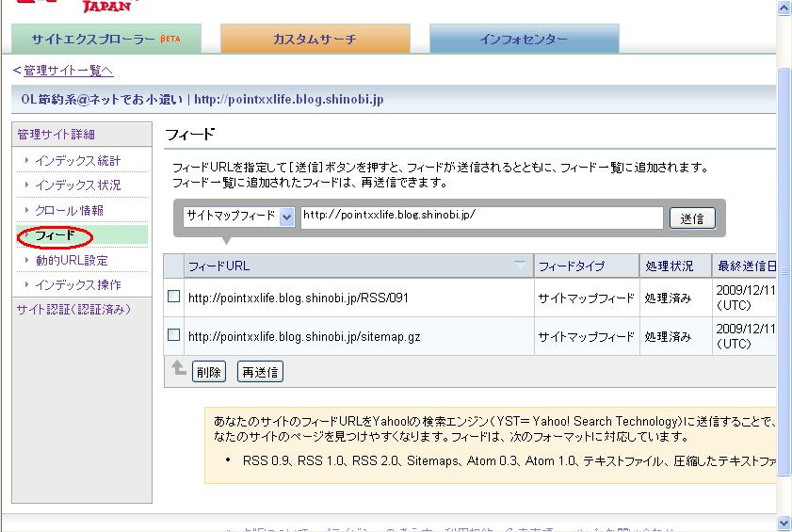The height and width of the screenshot is (532, 792).
Task: Click the feed URL text ending RSS/091
Action: [298, 298]
